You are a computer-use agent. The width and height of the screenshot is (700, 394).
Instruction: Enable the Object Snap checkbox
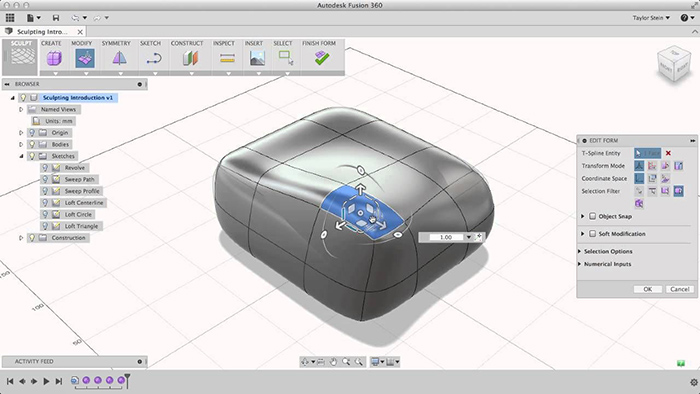click(x=592, y=216)
